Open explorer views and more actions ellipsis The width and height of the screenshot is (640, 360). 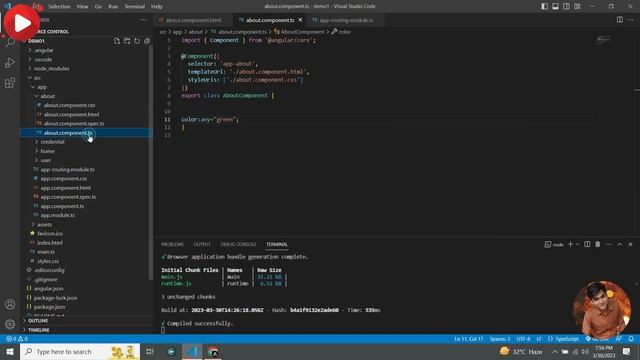[143, 20]
